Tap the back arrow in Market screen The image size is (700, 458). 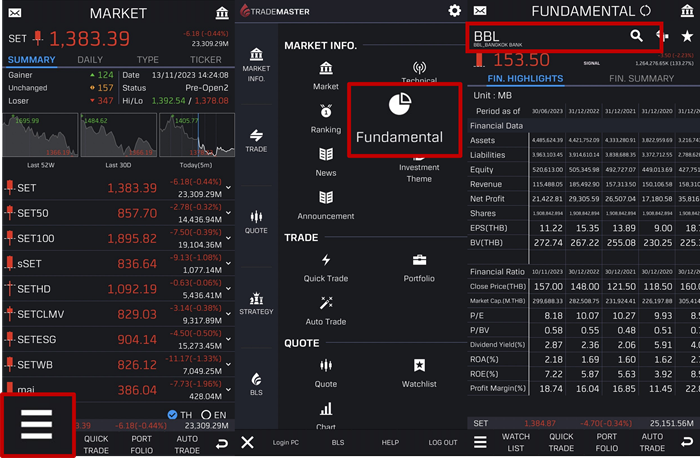[222, 444]
